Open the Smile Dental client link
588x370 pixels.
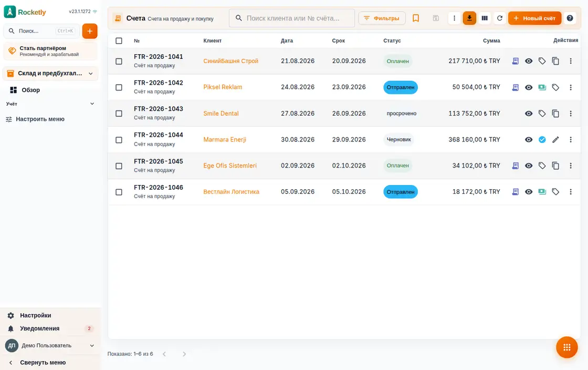[x=221, y=114]
